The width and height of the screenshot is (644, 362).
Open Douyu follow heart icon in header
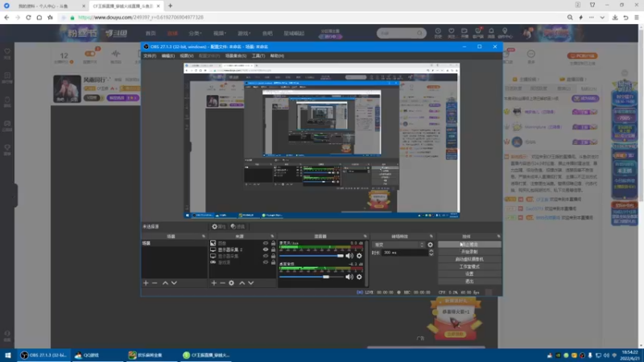pyautogui.click(x=452, y=33)
